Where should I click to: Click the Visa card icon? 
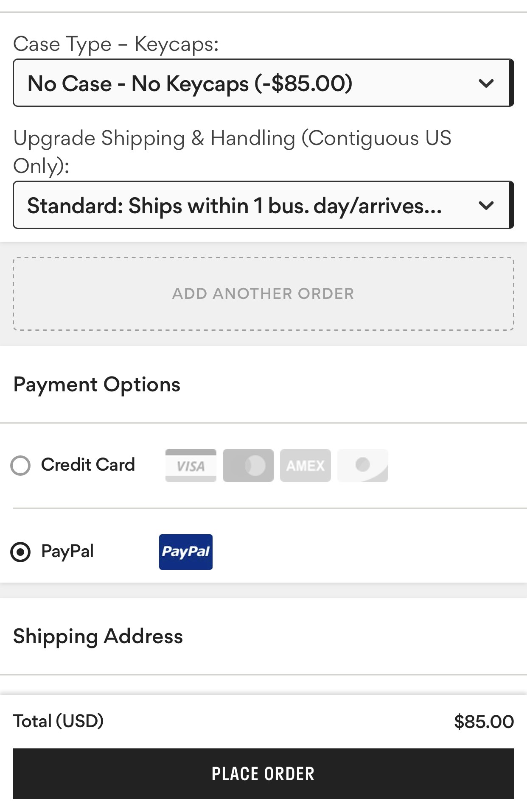pos(191,466)
